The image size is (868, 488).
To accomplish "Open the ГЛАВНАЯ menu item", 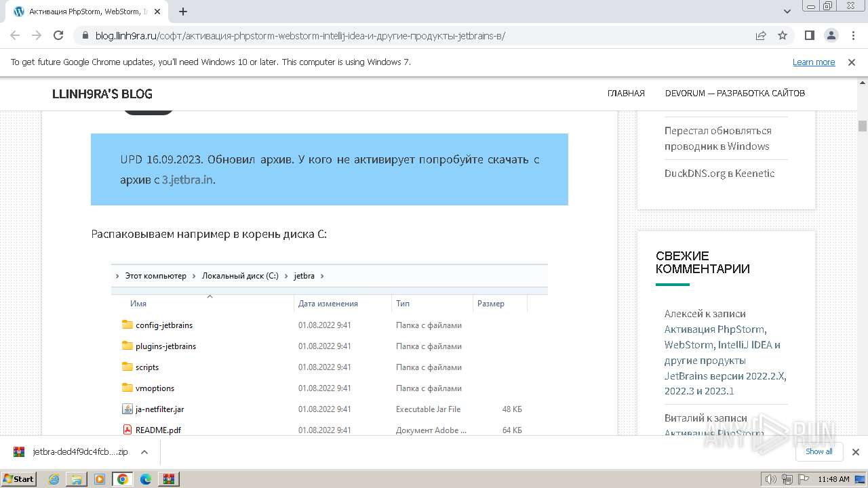I will (626, 94).
